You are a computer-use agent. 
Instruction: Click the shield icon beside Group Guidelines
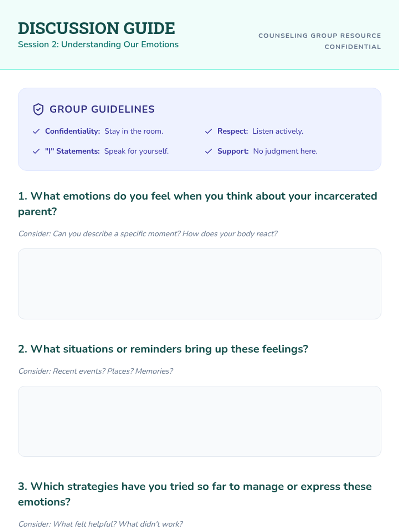[x=38, y=109]
